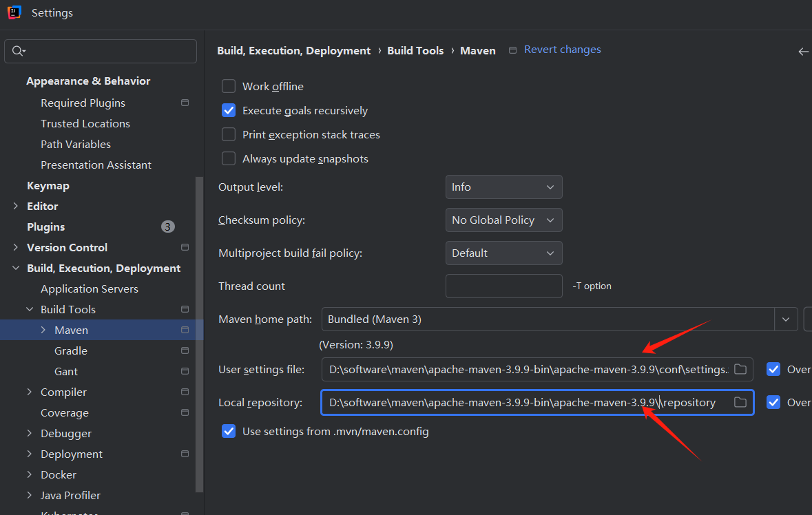Click the project icon beside Gant
Screen dimensions: 812x515
click(x=185, y=371)
